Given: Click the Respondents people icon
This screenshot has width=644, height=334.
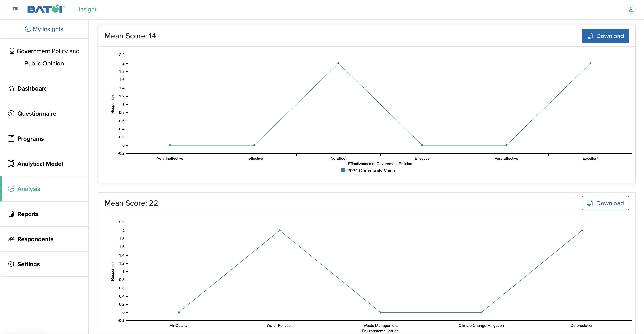Looking at the screenshot, I should (x=11, y=239).
